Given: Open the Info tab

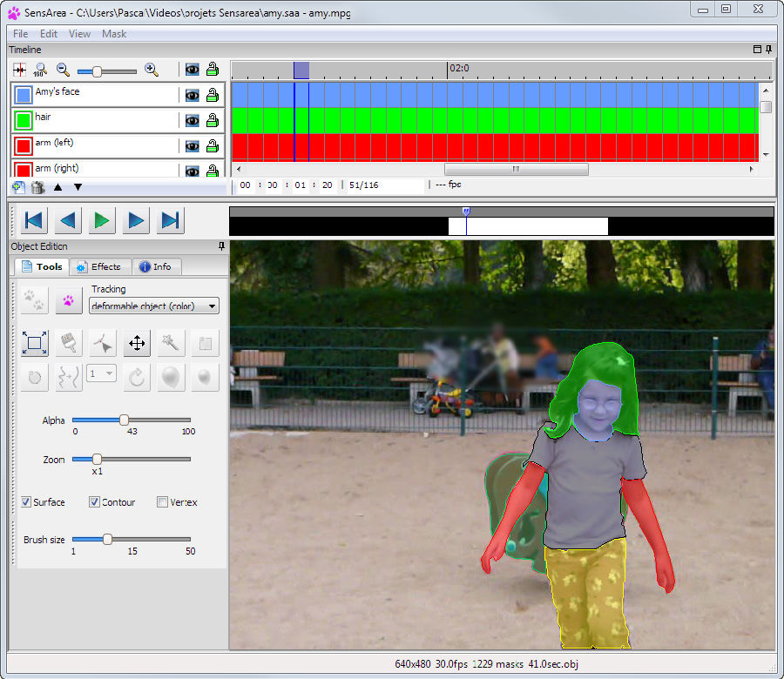Looking at the screenshot, I should 155,266.
